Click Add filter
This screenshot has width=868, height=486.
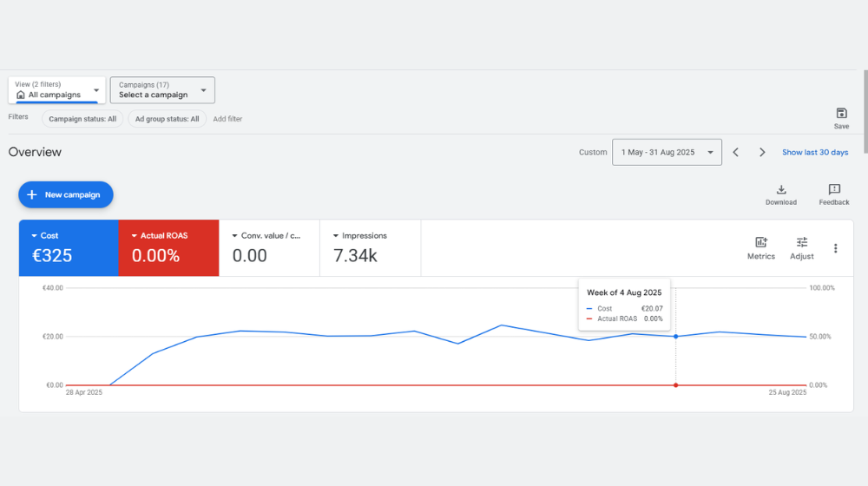coord(227,119)
